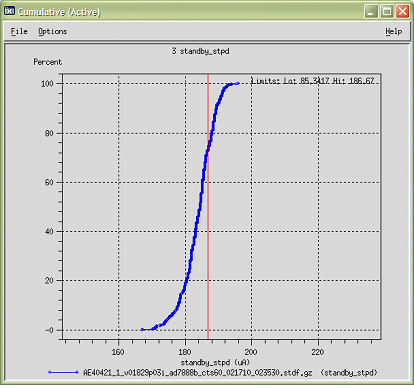Click the y-axis value 40
Viewport: 414px width, 388px height.
(x=49, y=231)
